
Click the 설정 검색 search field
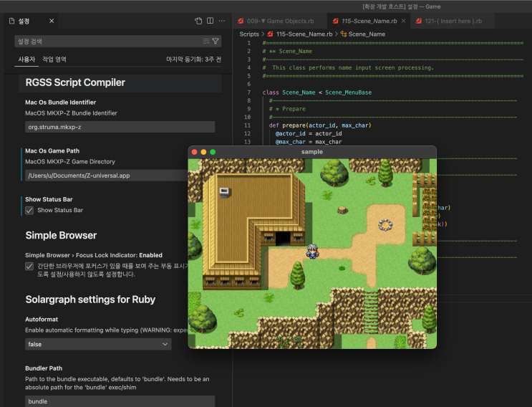(107, 42)
